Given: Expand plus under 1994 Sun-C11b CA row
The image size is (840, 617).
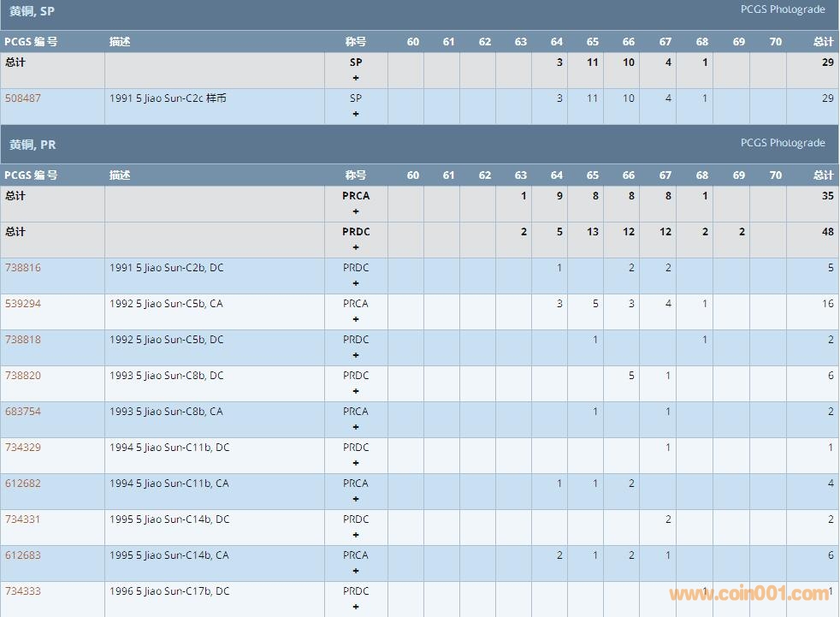Looking at the screenshot, I should (356, 499).
